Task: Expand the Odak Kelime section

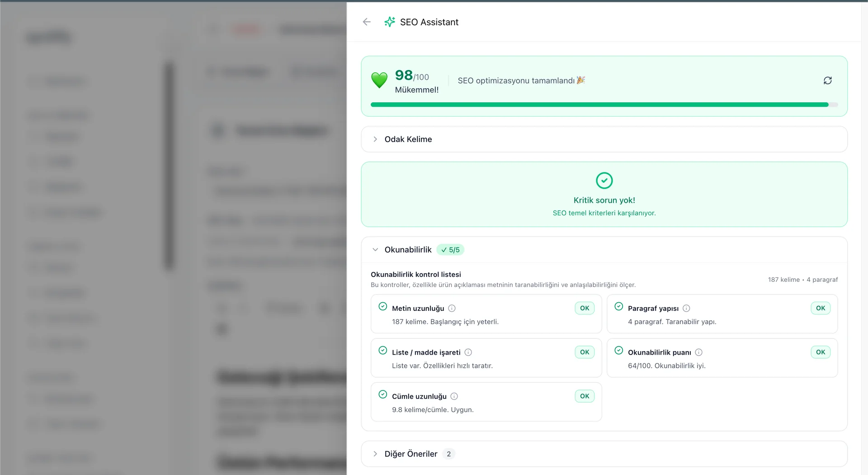Action: [375, 139]
